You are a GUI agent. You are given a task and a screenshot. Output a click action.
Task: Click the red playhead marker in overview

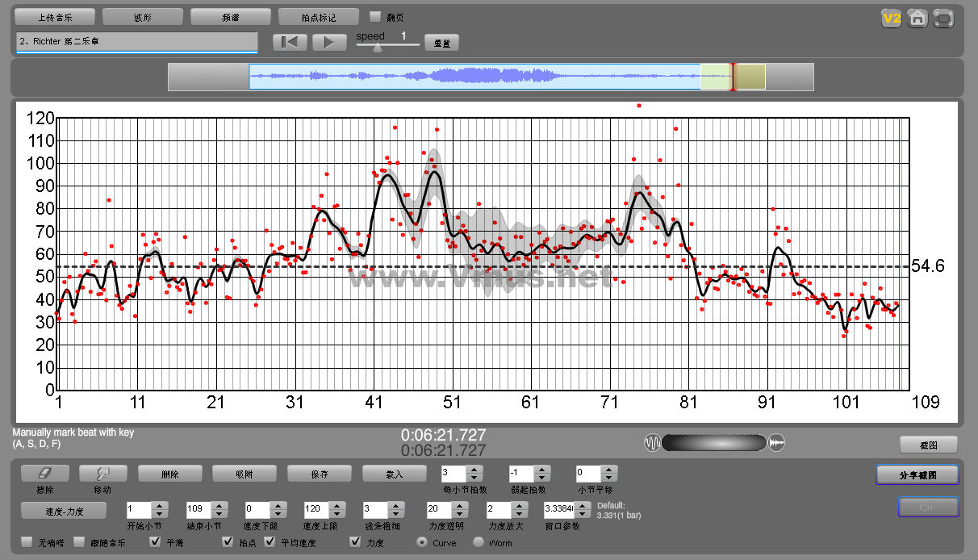(733, 77)
